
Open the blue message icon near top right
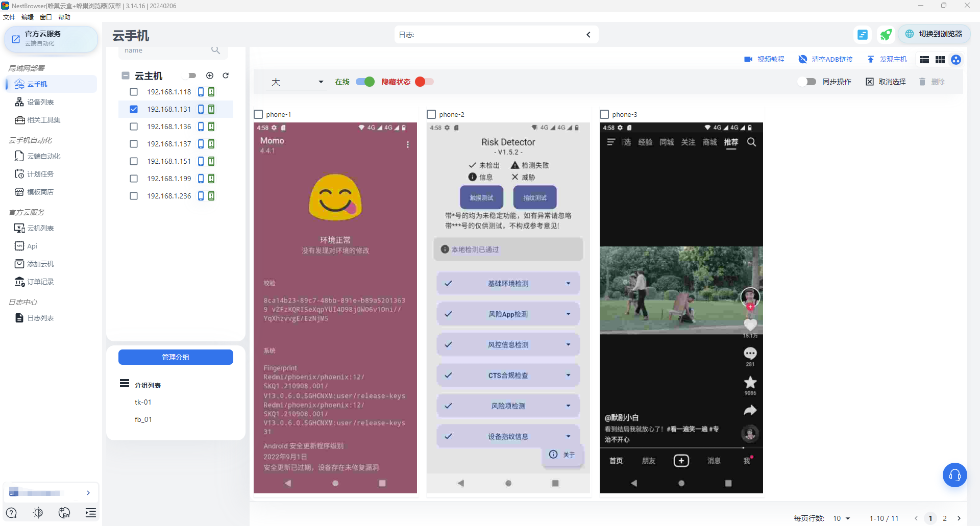(x=863, y=34)
